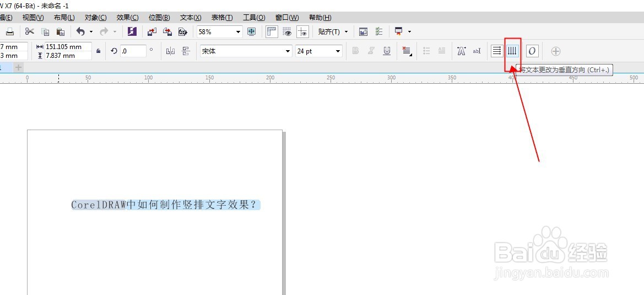The image size is (644, 295).
Task: Click the Import icon
Action: click(x=153, y=31)
